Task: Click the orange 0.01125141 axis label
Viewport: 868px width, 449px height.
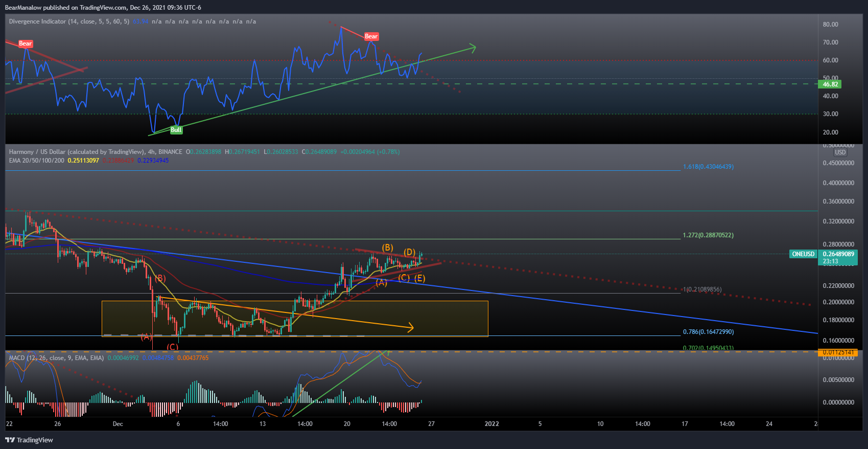Action: pos(838,352)
